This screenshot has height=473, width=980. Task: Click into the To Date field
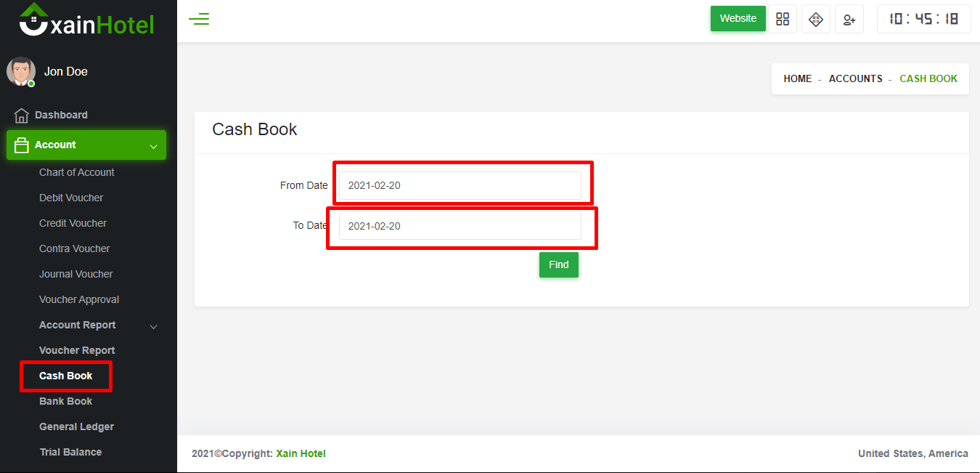tap(460, 226)
